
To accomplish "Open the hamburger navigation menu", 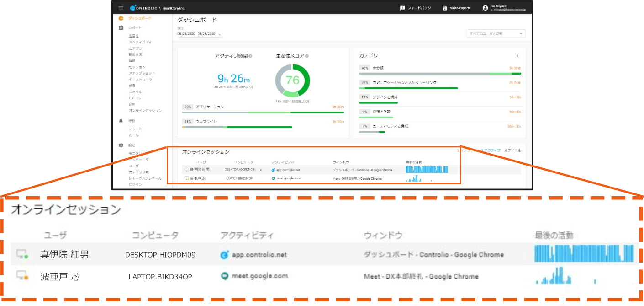I will coord(121,8).
